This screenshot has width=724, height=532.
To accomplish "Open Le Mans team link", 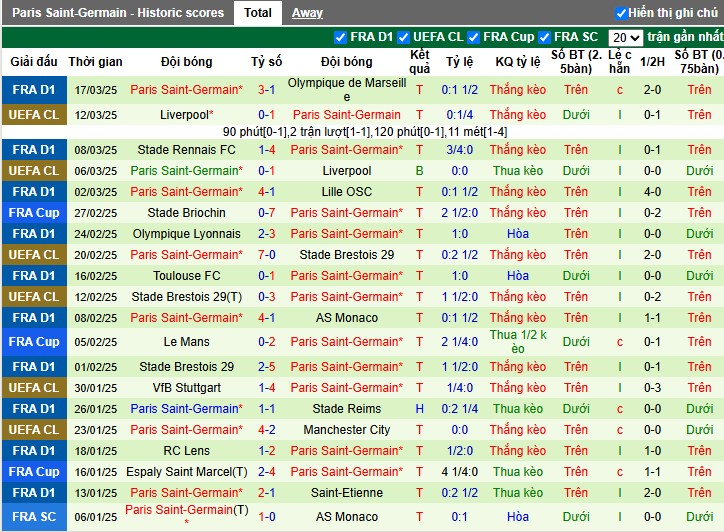I will coord(187,342).
